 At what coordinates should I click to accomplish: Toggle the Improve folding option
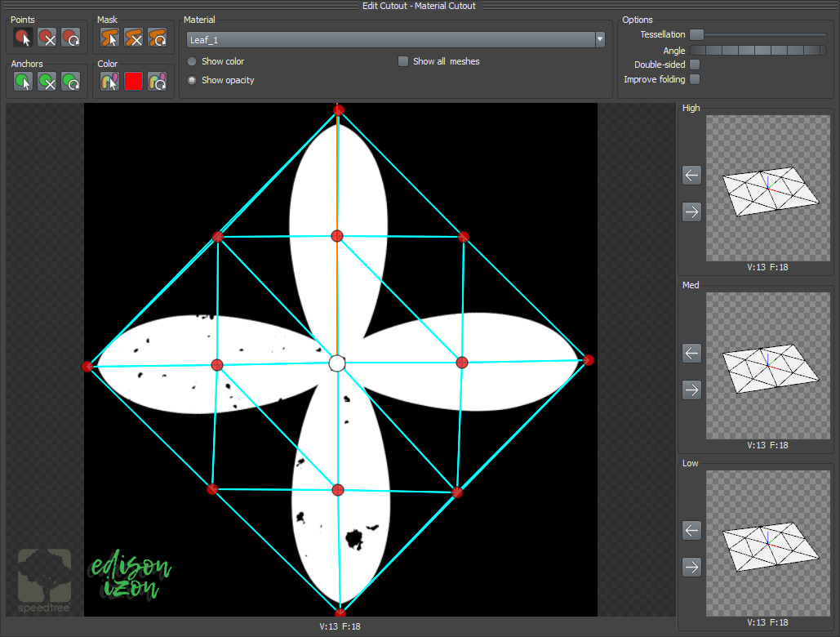coord(694,79)
